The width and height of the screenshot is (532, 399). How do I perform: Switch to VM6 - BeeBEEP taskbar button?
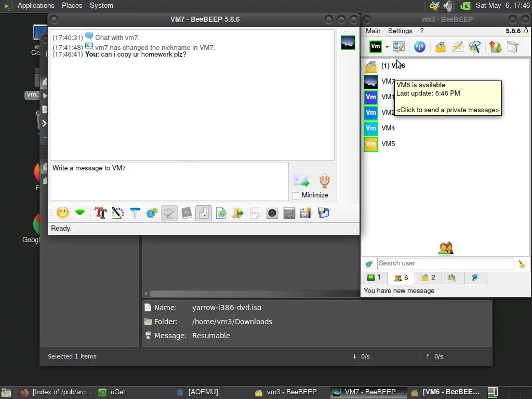pyautogui.click(x=445, y=392)
